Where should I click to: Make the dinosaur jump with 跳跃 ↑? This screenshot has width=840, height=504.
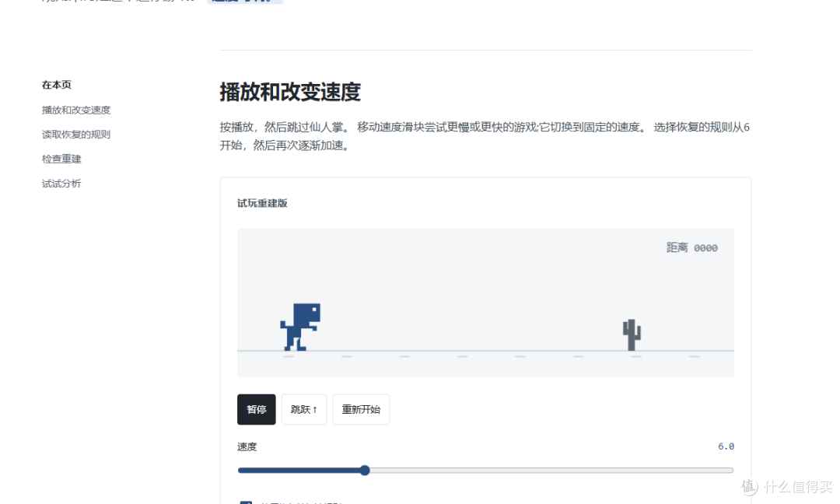pos(304,409)
